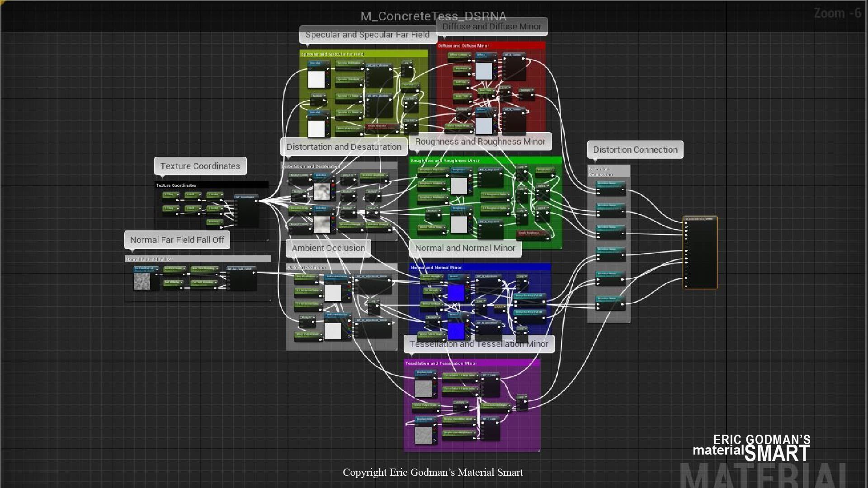Click the top Distortion cloud texture sample
This screenshot has height=488, width=868.
click(321, 191)
